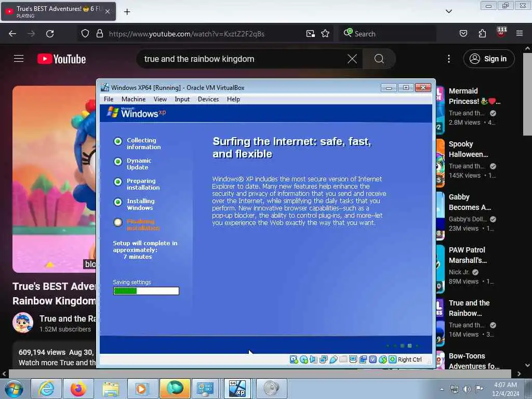Open the VirtualBox Help menu

pos(233,99)
